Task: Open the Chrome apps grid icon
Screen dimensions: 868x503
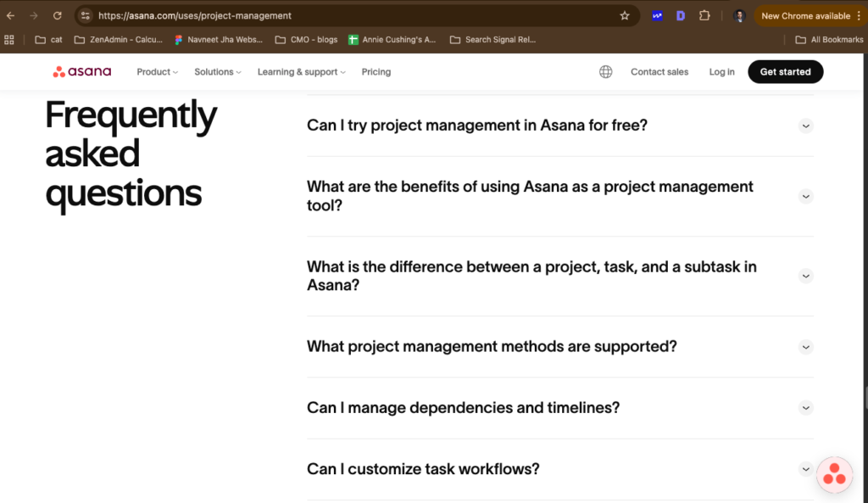Action: pyautogui.click(x=10, y=39)
